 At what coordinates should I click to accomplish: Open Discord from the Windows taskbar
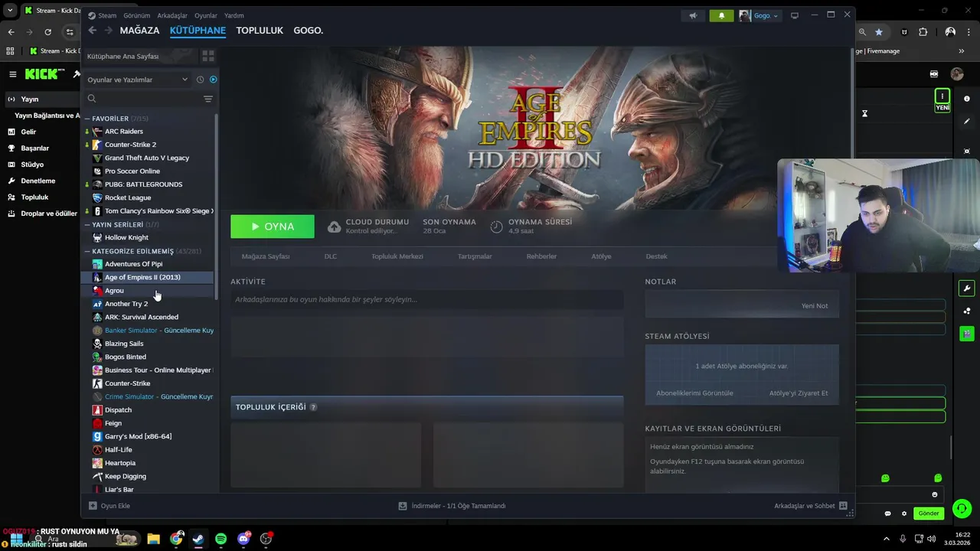[244, 539]
